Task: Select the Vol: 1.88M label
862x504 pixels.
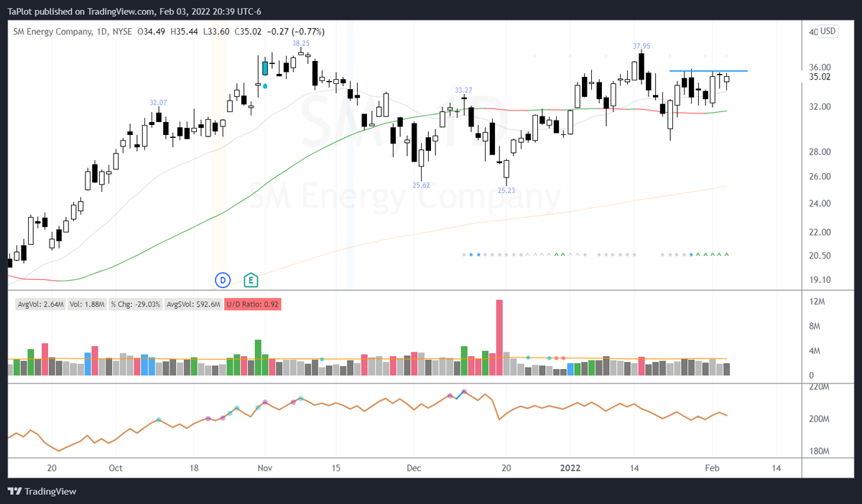Action: tap(87, 304)
